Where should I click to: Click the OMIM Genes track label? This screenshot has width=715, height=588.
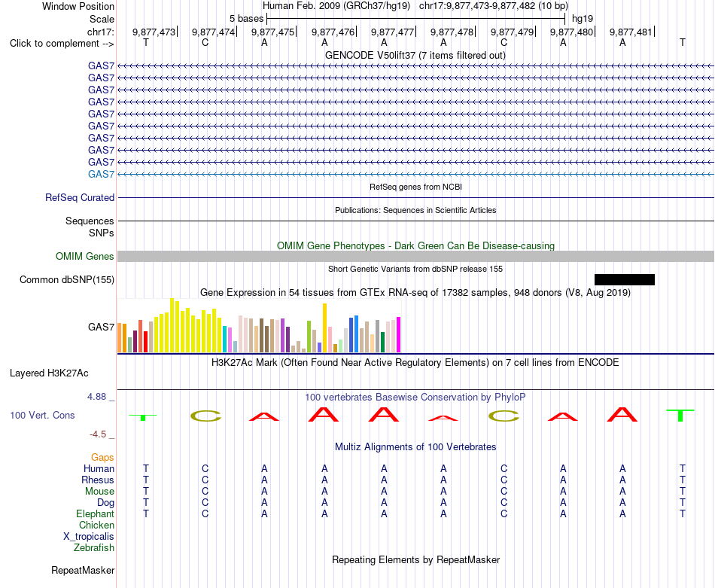click(x=84, y=257)
